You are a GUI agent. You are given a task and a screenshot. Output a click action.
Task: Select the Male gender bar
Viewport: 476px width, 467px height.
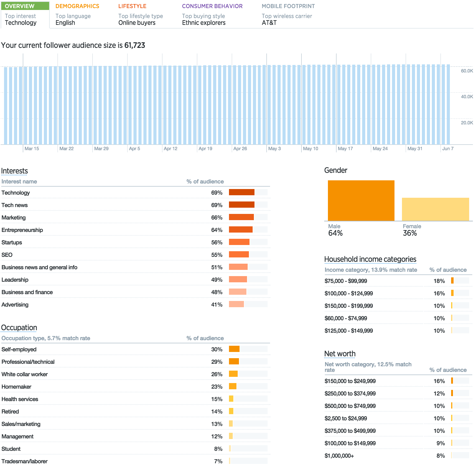pos(360,200)
